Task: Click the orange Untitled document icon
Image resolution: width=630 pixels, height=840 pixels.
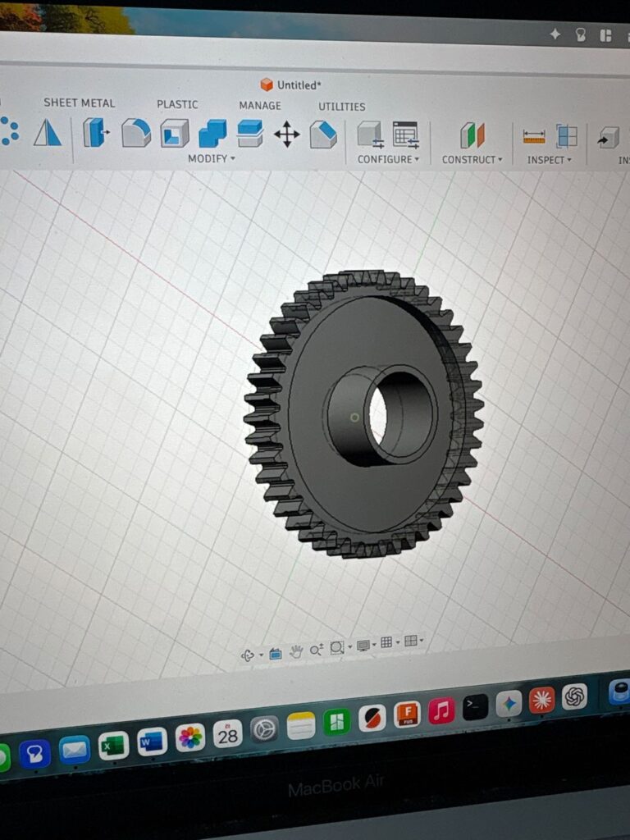Action: 267,84
